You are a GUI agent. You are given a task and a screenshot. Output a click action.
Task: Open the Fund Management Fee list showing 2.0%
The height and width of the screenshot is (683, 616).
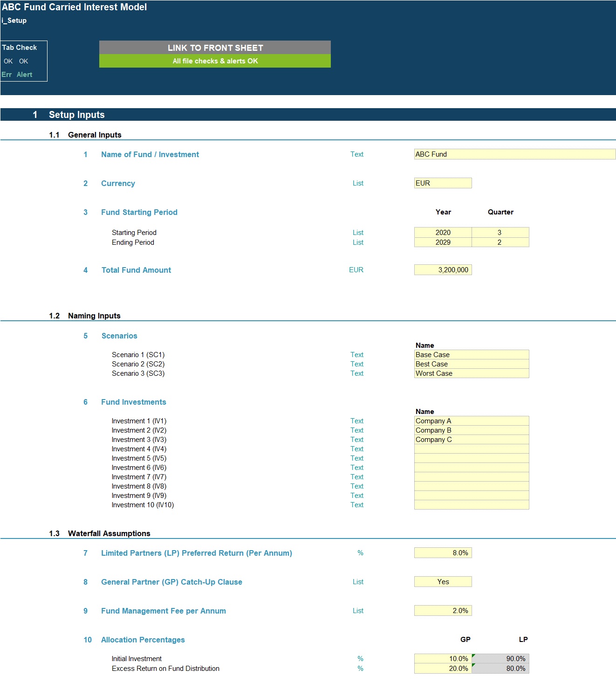click(x=443, y=611)
